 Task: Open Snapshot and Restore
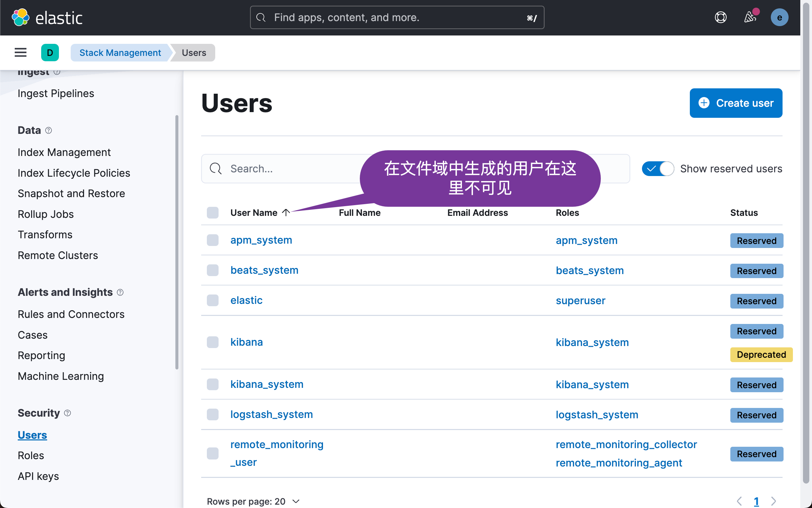(x=71, y=193)
